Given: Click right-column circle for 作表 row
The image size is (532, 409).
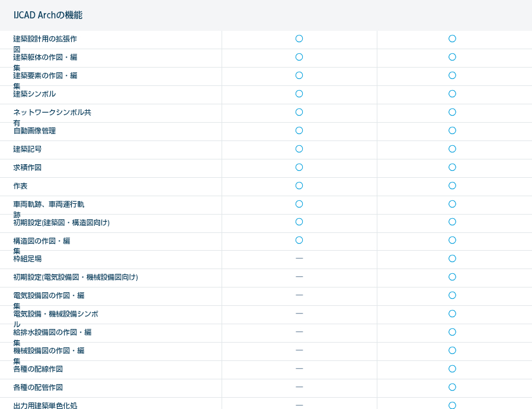Looking at the screenshot, I should pyautogui.click(x=452, y=186).
